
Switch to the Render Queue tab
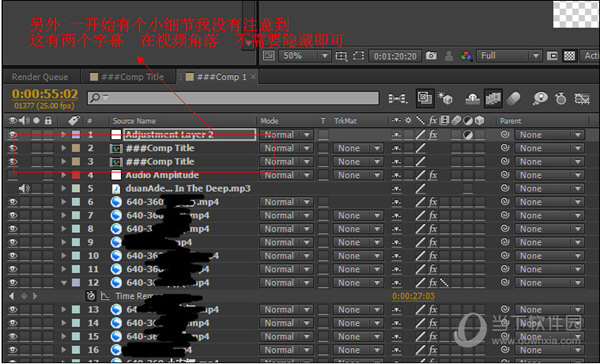pos(40,77)
